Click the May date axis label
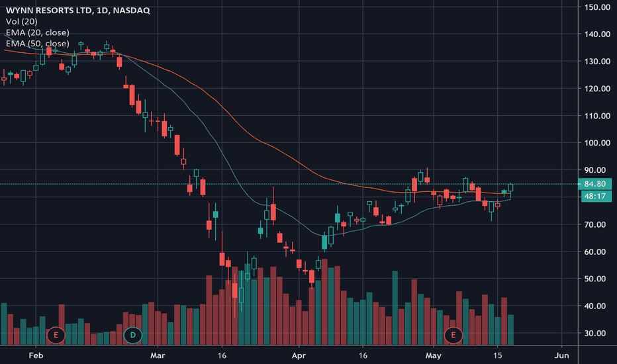The image size is (617, 364). click(x=433, y=355)
